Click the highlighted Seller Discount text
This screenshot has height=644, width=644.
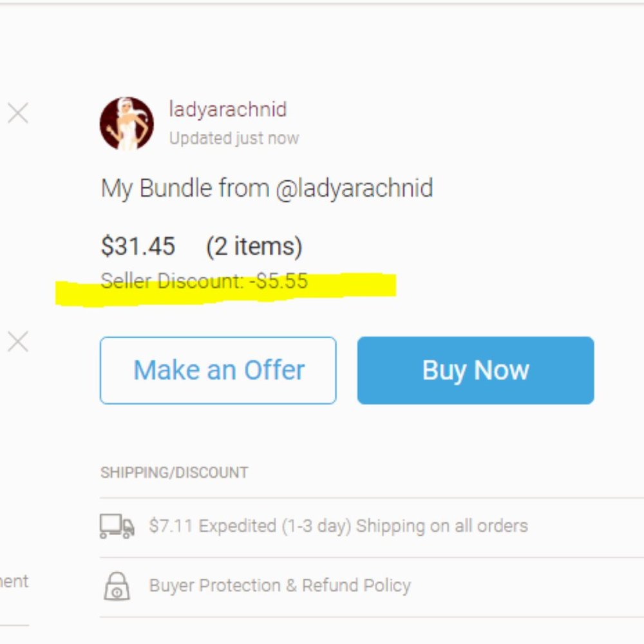tap(204, 280)
